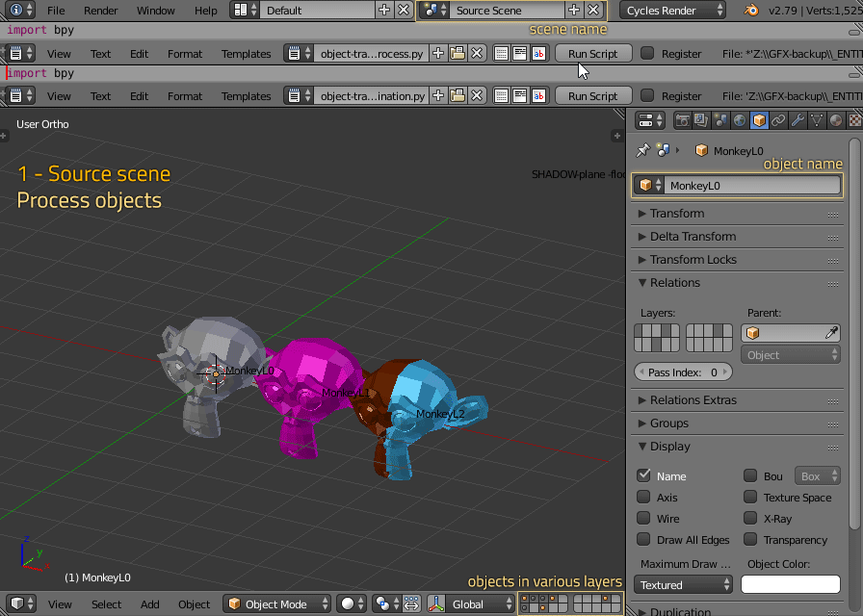Toggle the 3D transform manipulator icon

tap(436, 603)
